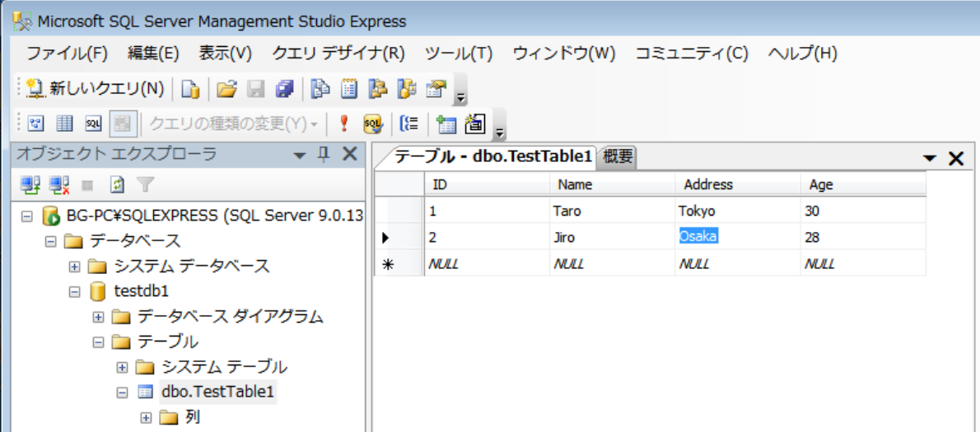980x432 pixels.
Task: Click the Refresh icon in Object Explorer
Action: 118,184
